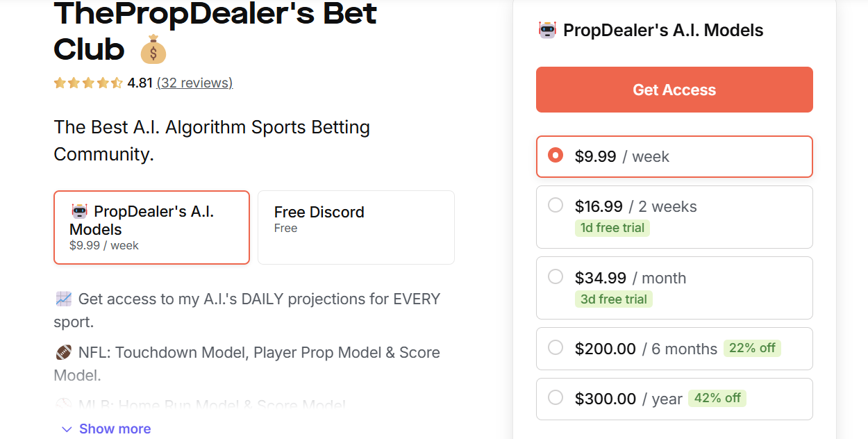Click the football emoji before the NFL models line
Image resolution: width=868 pixels, height=439 pixels.
coord(62,352)
